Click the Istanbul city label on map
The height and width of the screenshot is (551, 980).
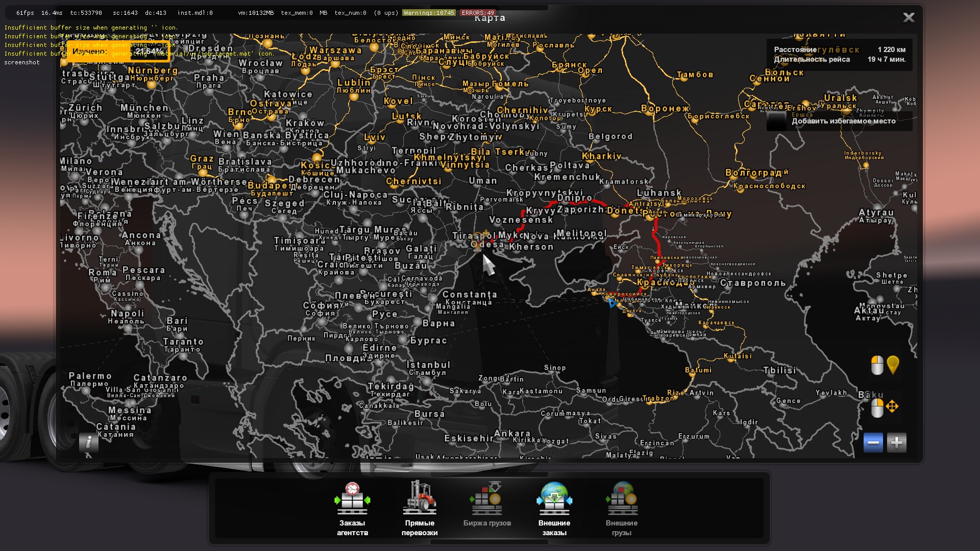[x=428, y=365]
